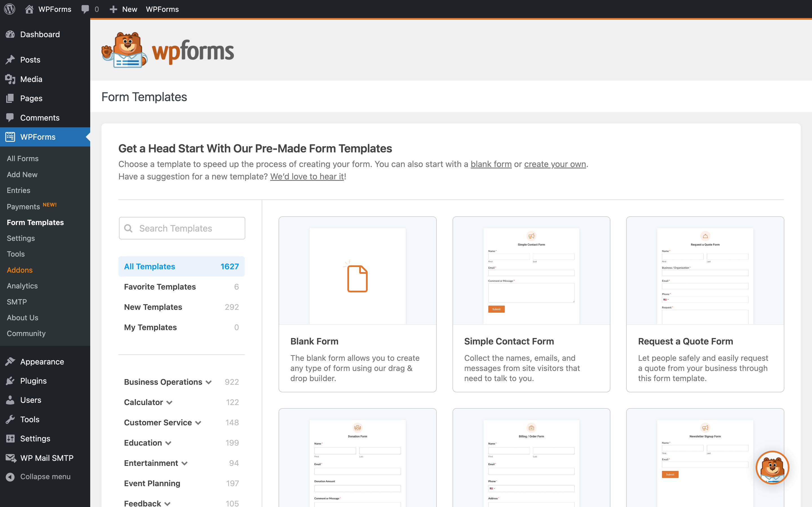Viewport: 812px width, 507px height.
Task: Select the Dashboard icon in the sidebar
Action: coord(10,34)
